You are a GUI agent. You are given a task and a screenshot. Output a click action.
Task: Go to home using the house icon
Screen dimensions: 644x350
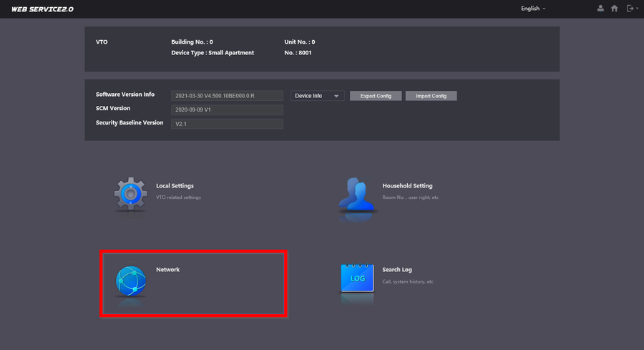pyautogui.click(x=614, y=9)
